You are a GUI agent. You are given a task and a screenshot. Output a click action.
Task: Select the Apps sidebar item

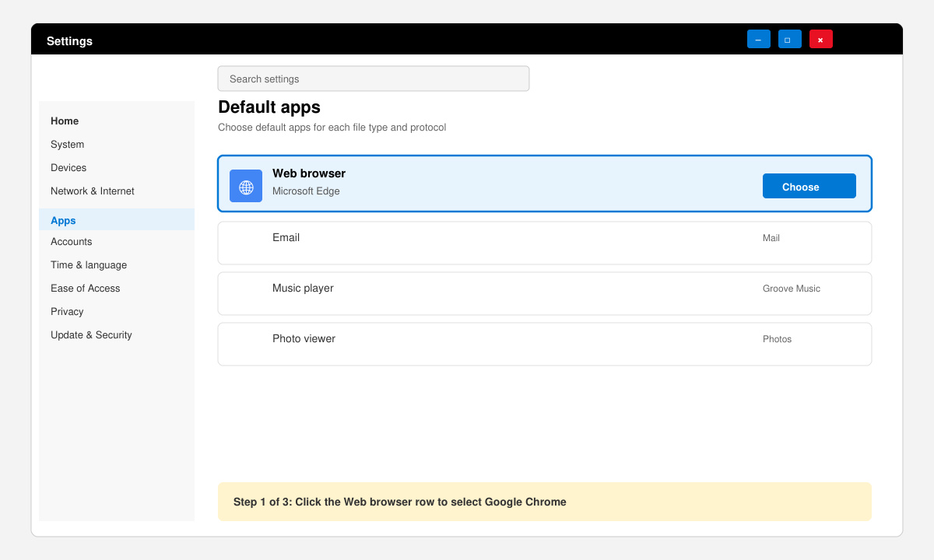coord(117,219)
